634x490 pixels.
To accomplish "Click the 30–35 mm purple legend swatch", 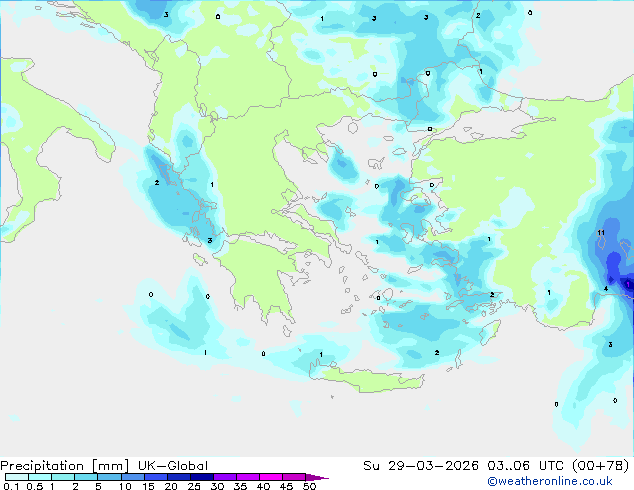I will [224, 477].
